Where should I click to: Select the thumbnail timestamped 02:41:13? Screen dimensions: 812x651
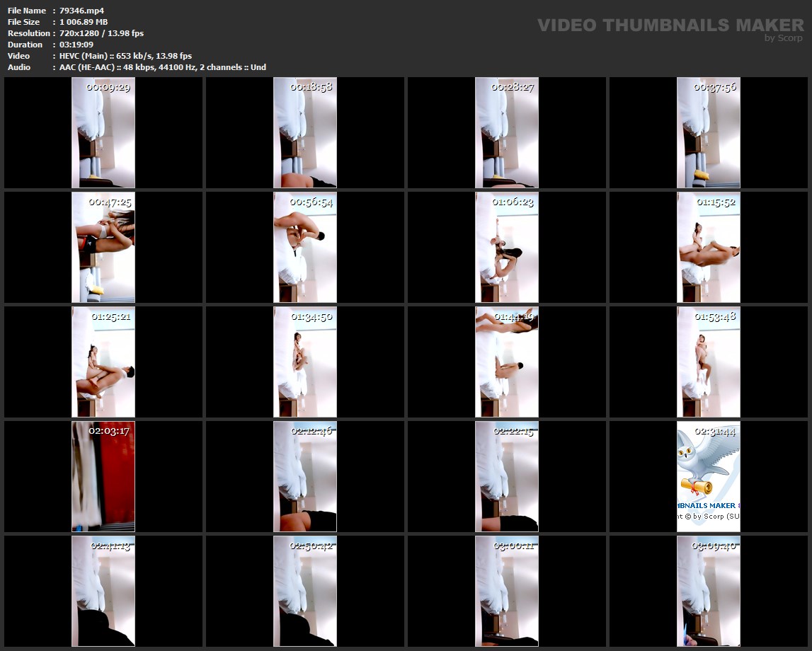(103, 591)
